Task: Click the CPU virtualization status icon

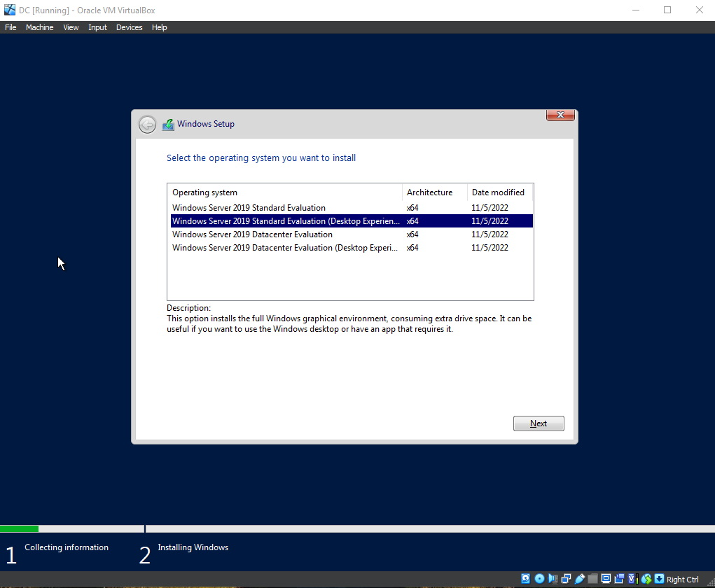Action: [632, 578]
